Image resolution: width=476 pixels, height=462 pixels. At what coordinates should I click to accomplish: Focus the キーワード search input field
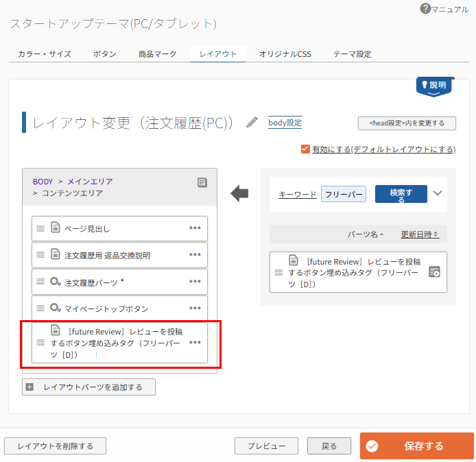[344, 194]
